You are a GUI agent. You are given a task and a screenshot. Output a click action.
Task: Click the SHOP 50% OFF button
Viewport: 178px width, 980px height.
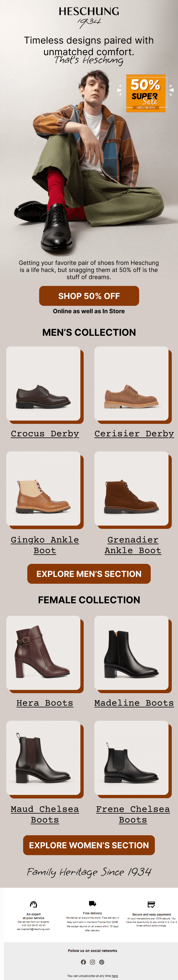pos(89,296)
